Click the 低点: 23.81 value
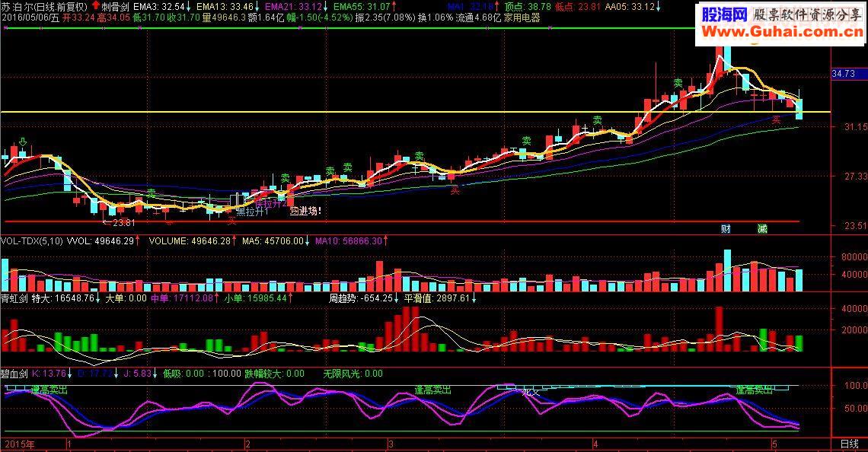The image size is (868, 452). point(577,7)
